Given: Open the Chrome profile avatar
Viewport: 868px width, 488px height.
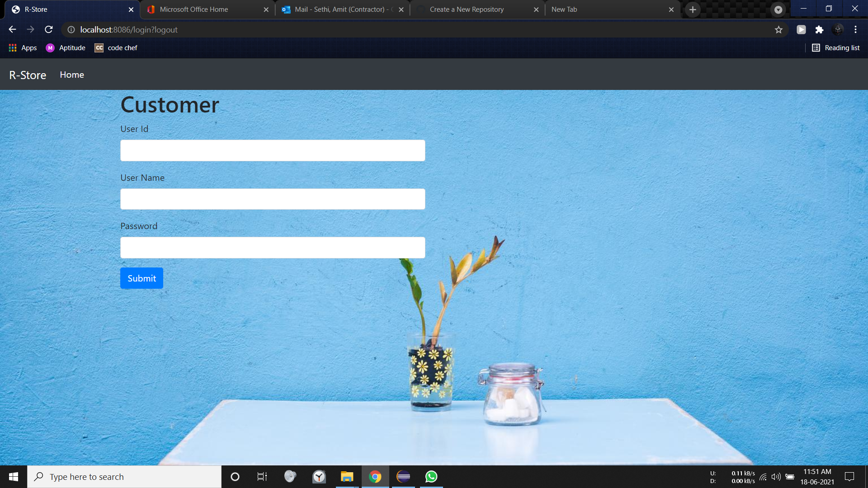Looking at the screenshot, I should click(x=838, y=29).
